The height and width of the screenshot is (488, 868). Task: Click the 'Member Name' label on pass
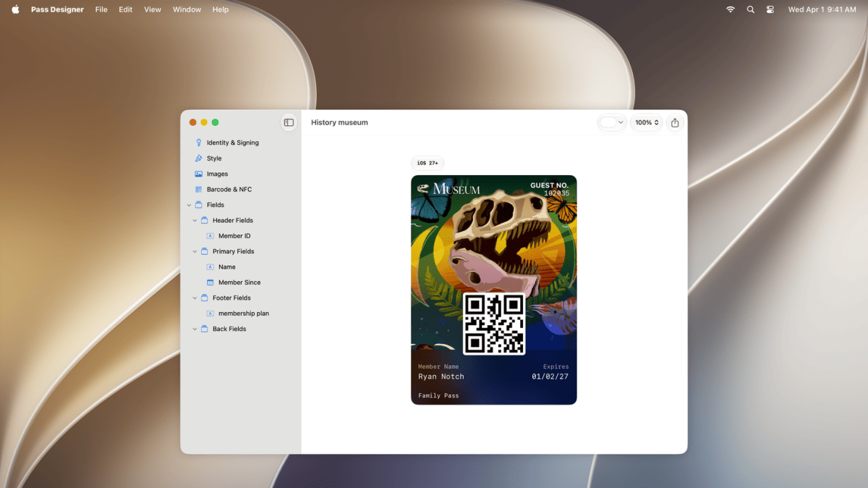438,367
